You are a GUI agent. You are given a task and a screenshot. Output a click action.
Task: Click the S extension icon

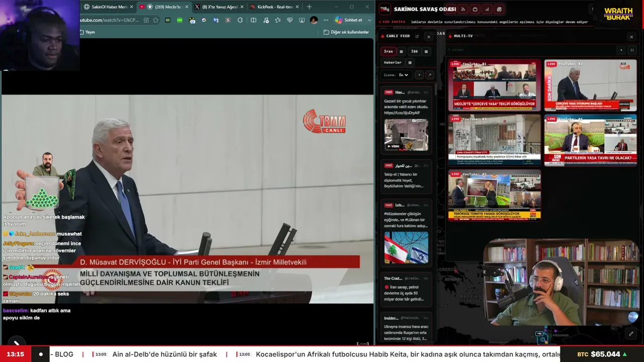(x=228, y=20)
